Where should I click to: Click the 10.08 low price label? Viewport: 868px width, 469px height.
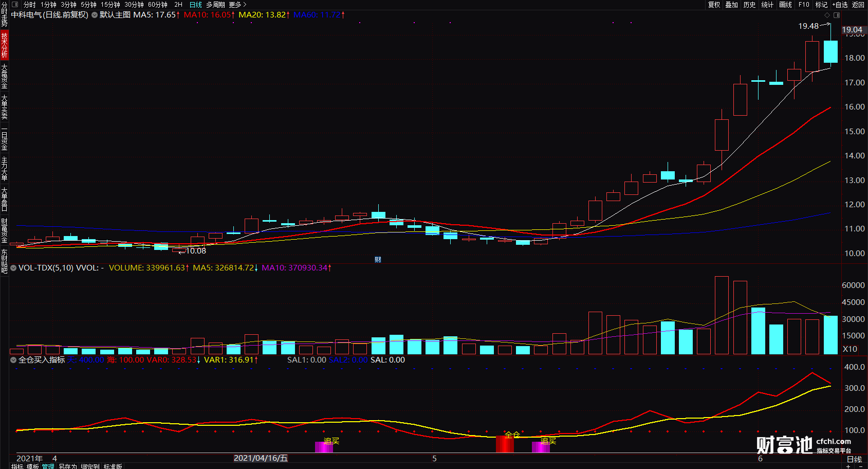pyautogui.click(x=196, y=251)
